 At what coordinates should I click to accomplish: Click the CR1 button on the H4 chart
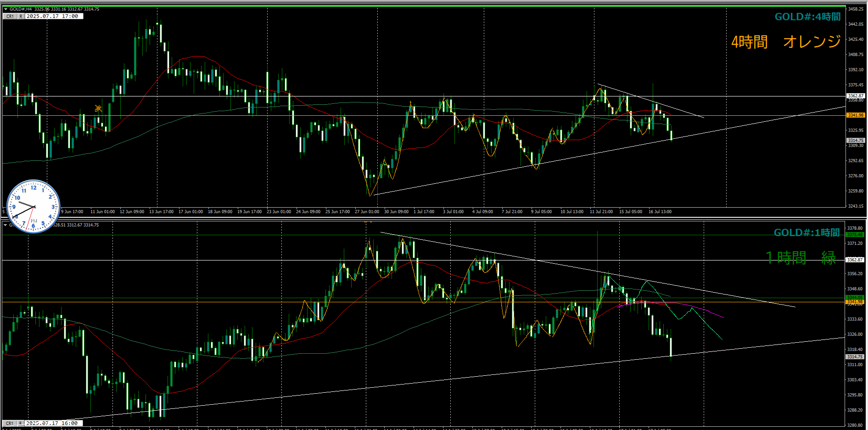tap(10, 16)
